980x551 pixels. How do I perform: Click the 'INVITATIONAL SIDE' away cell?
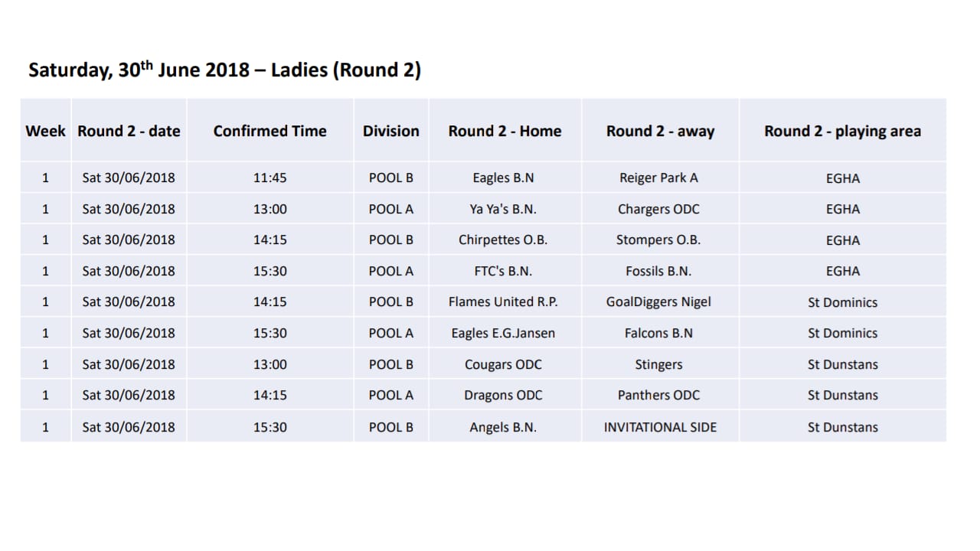(660, 427)
